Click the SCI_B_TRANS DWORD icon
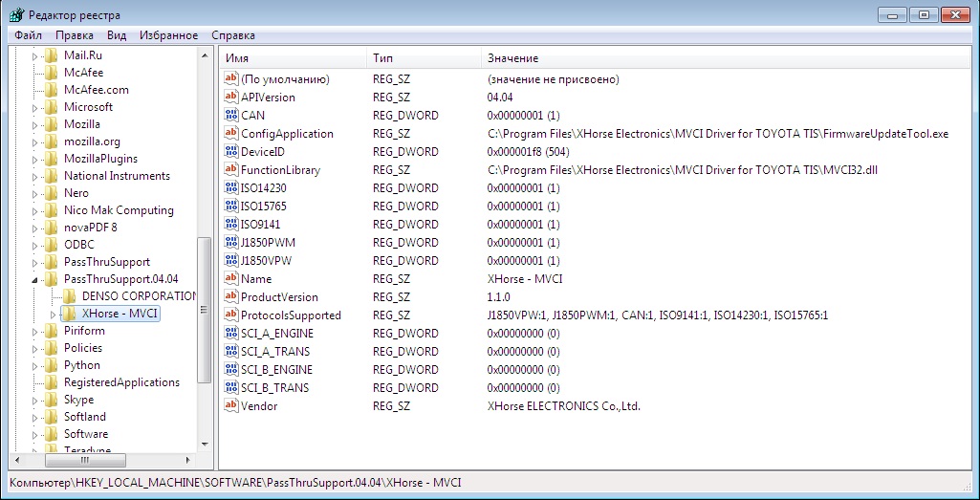This screenshot has width=980, height=500. click(x=231, y=387)
